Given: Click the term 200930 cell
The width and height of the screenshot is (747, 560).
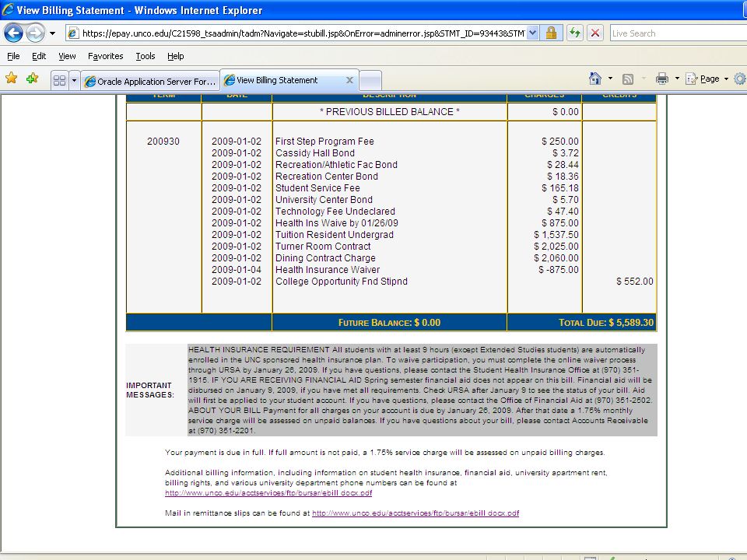Looking at the screenshot, I should [x=163, y=142].
